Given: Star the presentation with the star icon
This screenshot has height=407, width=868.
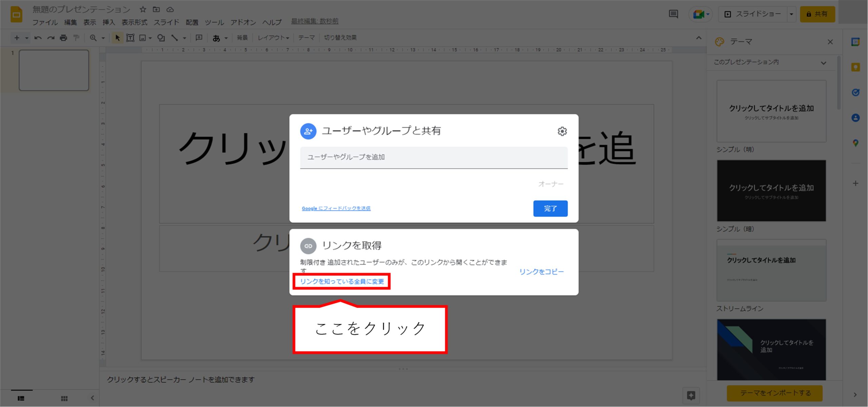Looking at the screenshot, I should (x=143, y=9).
